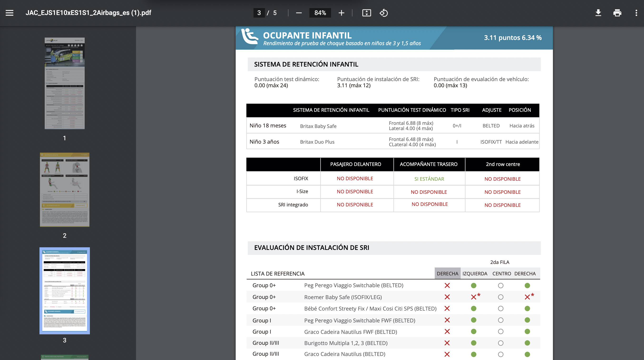Screen dimensions: 644x360
Task: Rotate the document counterclockwise
Action: (384, 13)
